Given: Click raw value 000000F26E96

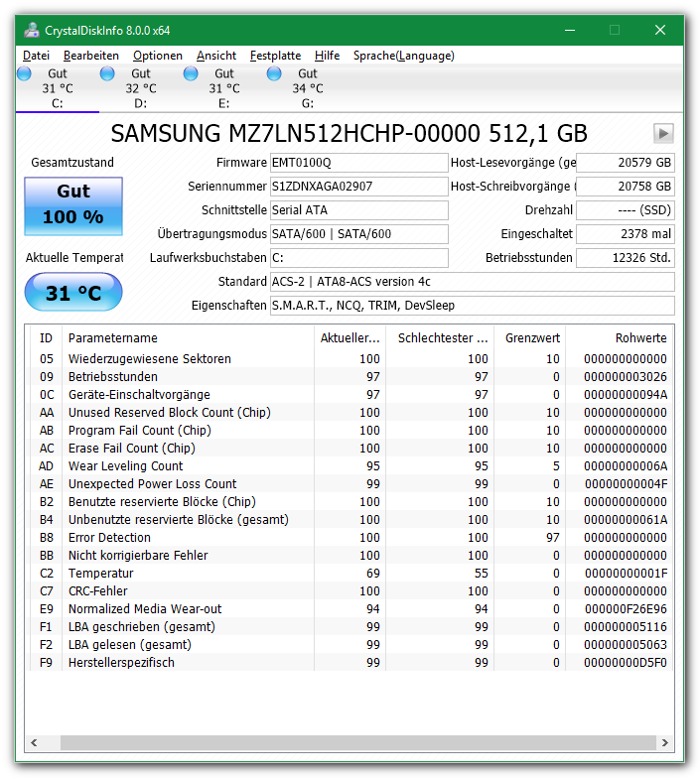Looking at the screenshot, I should [x=626, y=609].
